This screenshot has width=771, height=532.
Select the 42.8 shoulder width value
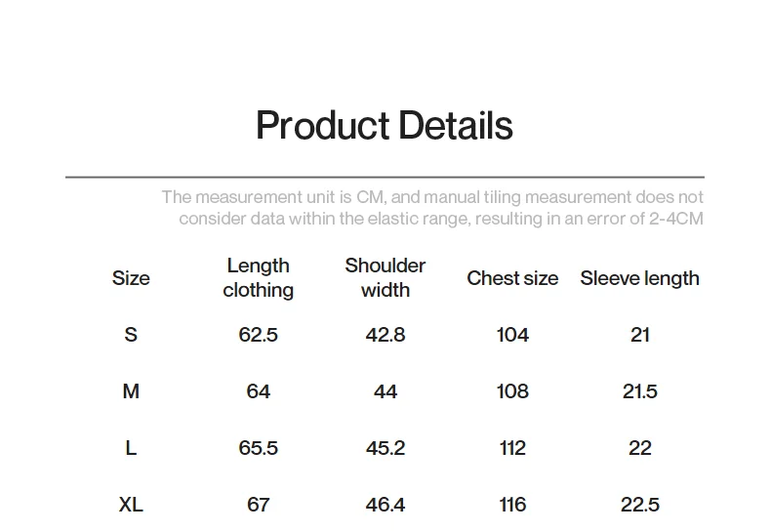click(385, 335)
